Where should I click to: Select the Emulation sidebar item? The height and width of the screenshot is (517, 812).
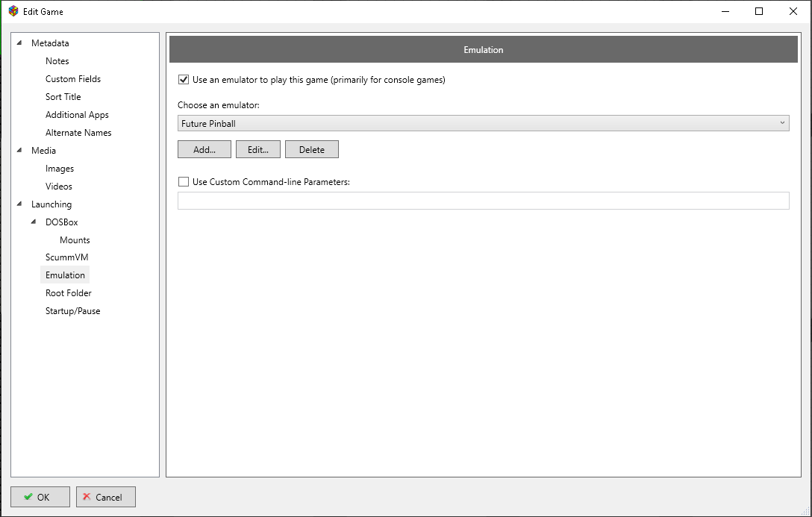[65, 275]
